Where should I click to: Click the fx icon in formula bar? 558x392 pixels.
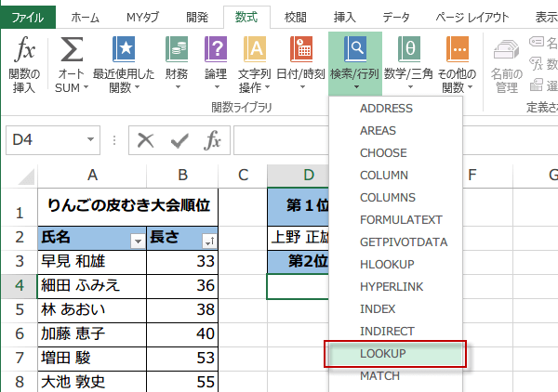point(213,140)
